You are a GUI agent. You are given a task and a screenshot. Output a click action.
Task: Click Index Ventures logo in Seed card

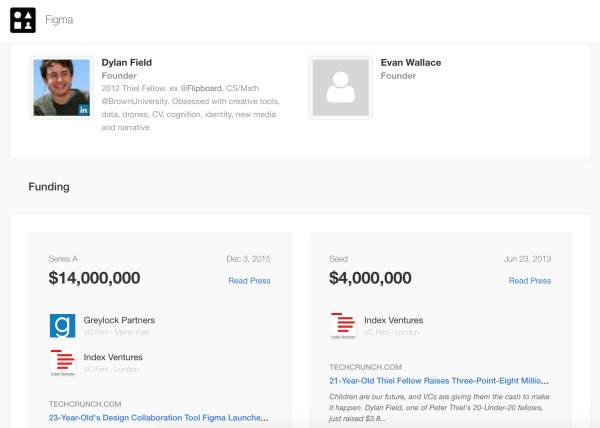pyautogui.click(x=343, y=326)
